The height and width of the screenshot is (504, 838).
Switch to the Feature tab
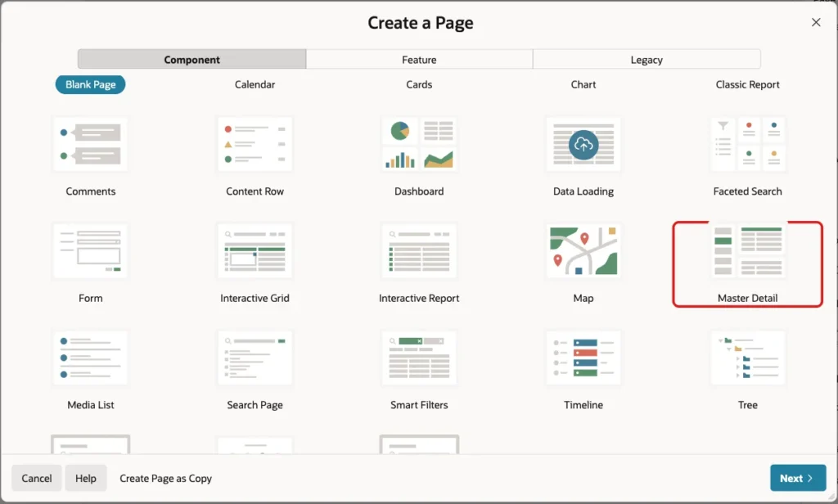coord(420,60)
